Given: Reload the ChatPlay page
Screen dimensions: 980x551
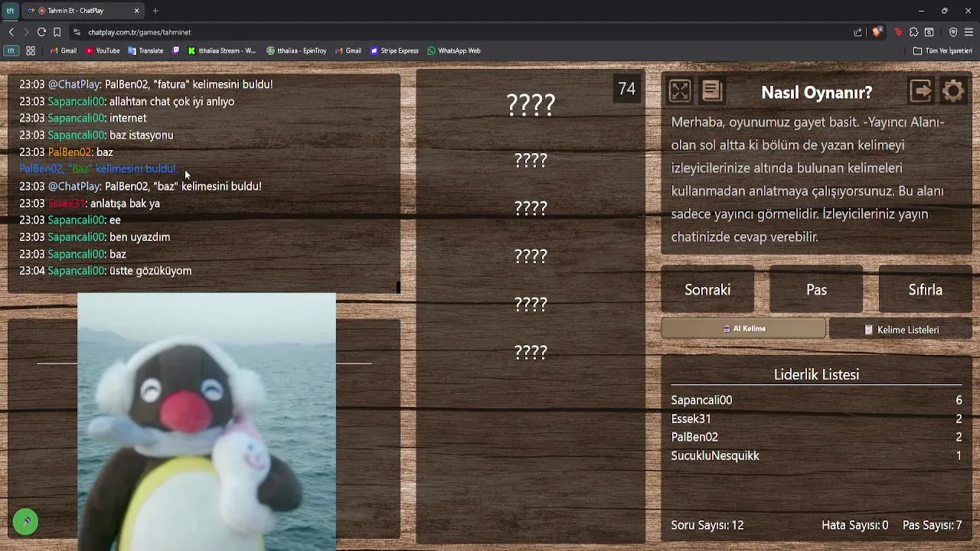Looking at the screenshot, I should [41, 32].
